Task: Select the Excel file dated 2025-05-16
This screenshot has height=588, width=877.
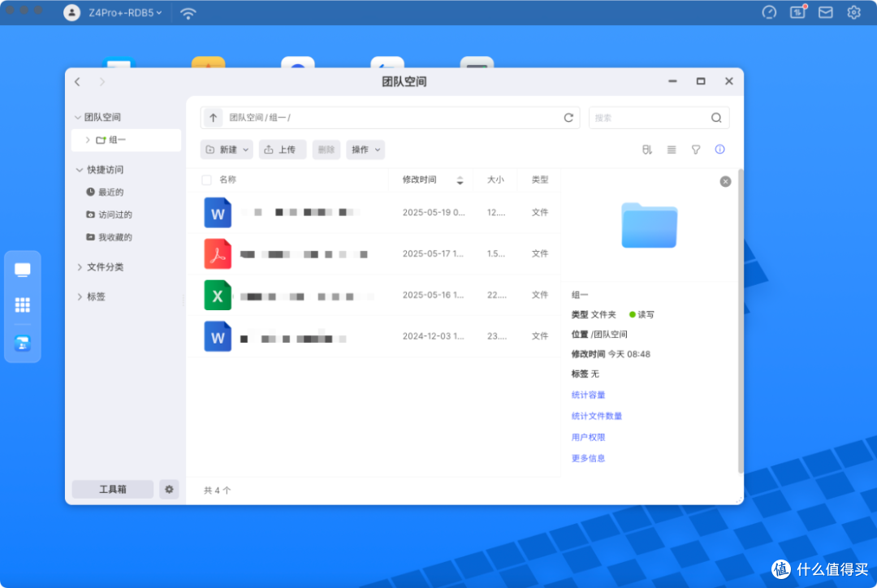Action: click(373, 296)
